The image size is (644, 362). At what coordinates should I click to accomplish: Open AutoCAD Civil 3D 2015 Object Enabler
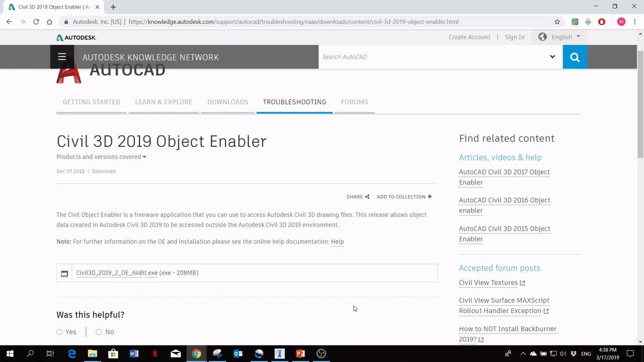[505, 234]
